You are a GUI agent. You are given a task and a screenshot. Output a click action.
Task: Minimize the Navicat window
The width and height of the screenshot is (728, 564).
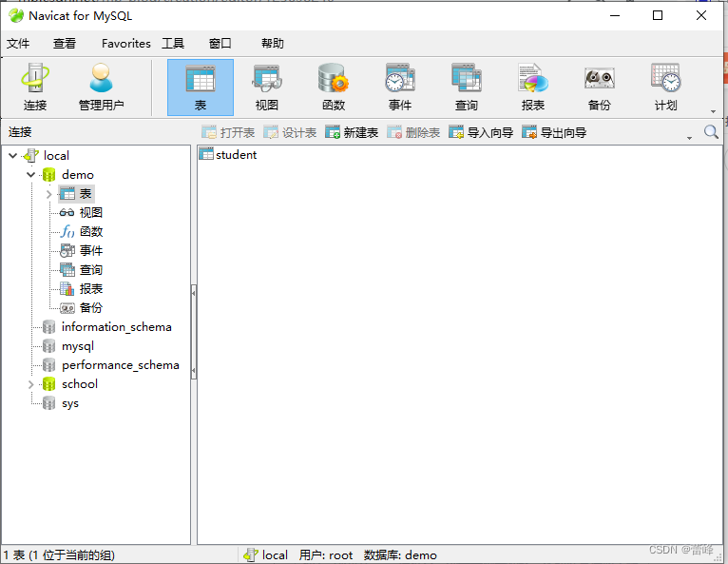615,16
